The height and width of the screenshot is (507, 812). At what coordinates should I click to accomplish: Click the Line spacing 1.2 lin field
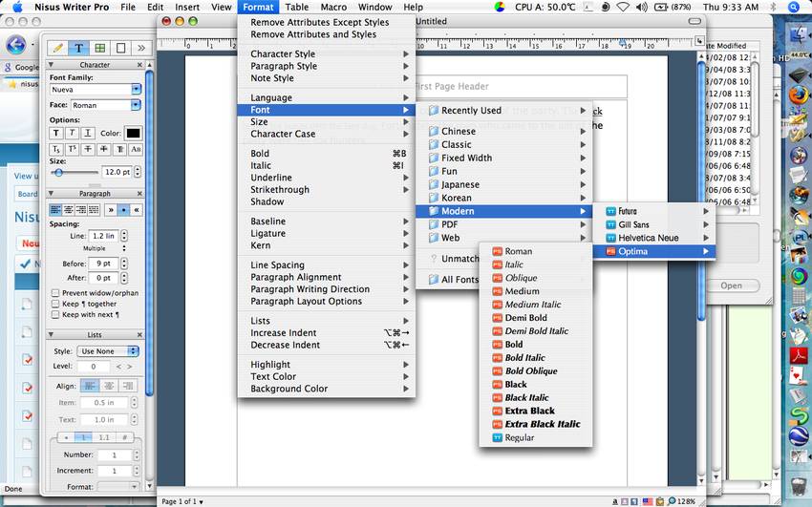tap(103, 236)
